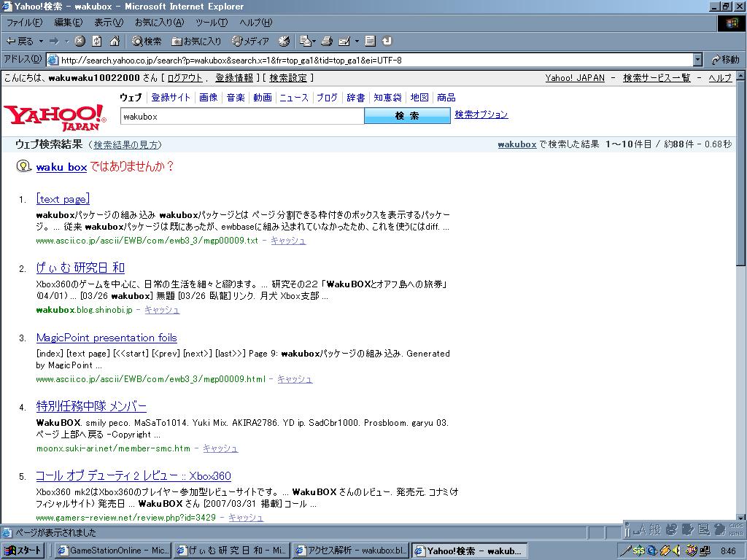Open the back button history dropdown arrow
This screenshot has width=747, height=560.
point(41,42)
